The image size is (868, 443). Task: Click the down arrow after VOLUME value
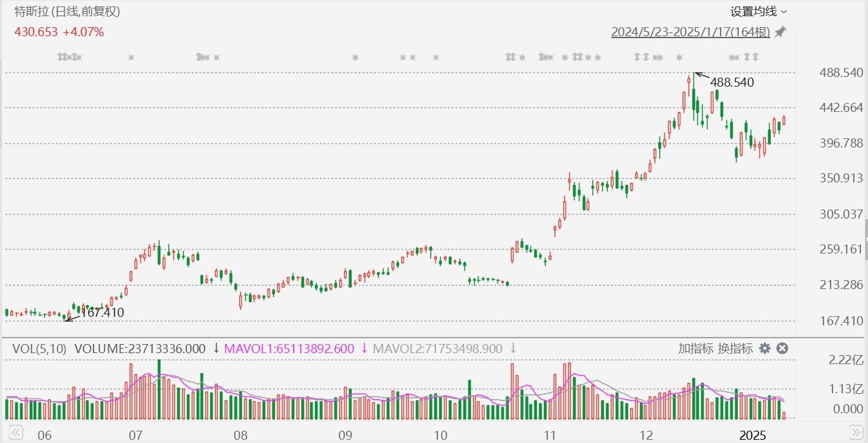pos(216,349)
